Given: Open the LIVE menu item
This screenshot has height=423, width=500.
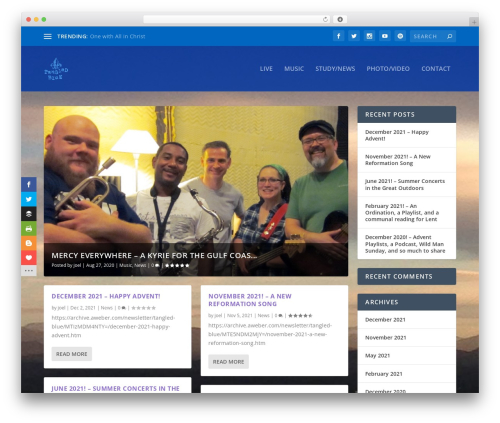Looking at the screenshot, I should pyautogui.click(x=266, y=69).
